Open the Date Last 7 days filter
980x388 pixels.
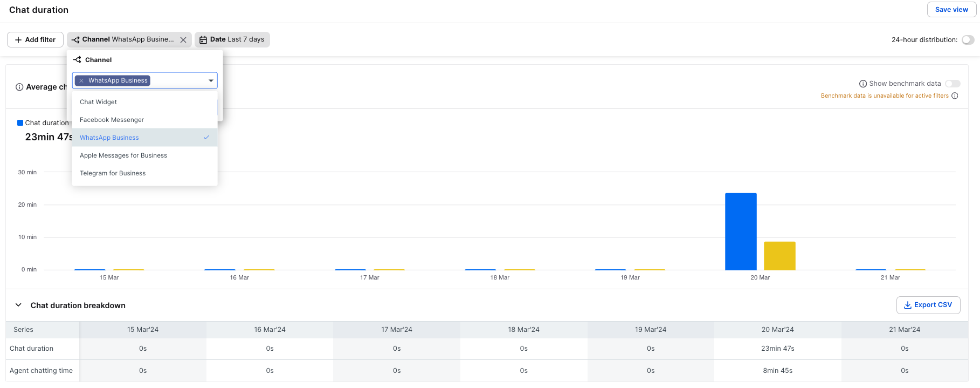(232, 40)
